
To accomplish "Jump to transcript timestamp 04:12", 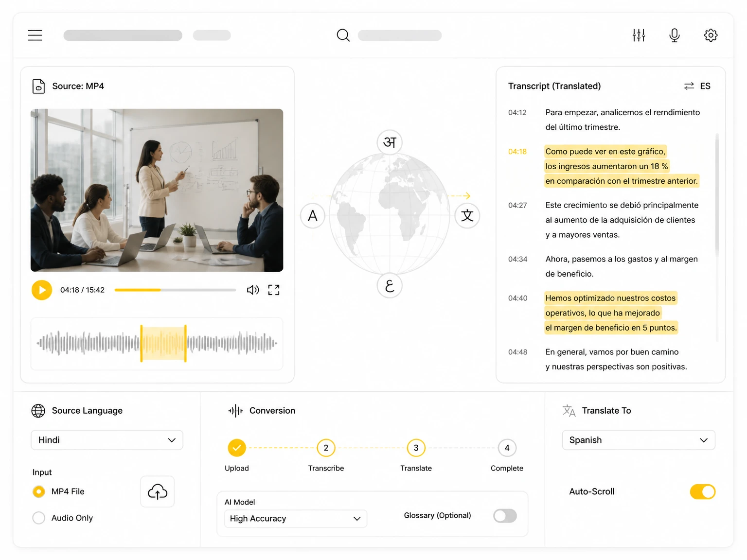I will coord(517,113).
